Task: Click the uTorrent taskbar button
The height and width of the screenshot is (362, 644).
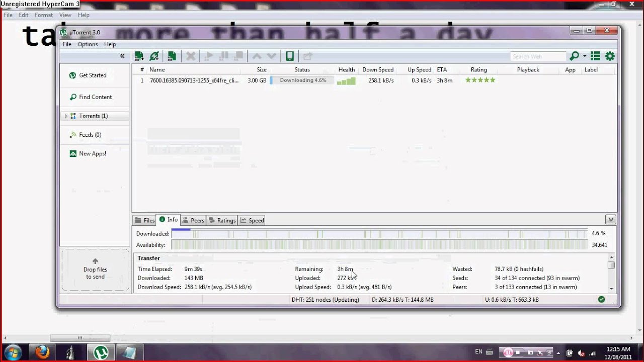Action: [x=101, y=352]
